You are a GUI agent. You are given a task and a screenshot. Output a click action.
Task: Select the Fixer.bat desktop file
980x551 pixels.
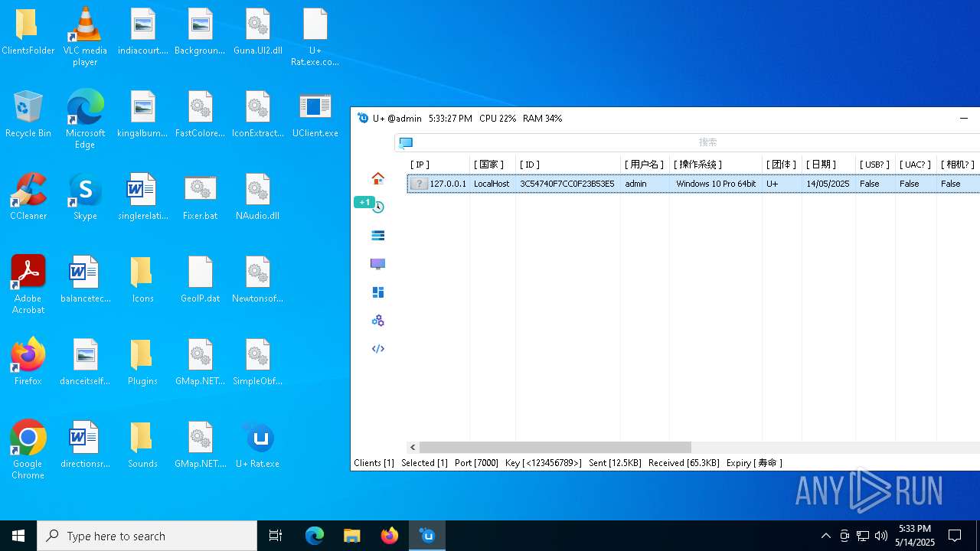(x=200, y=197)
